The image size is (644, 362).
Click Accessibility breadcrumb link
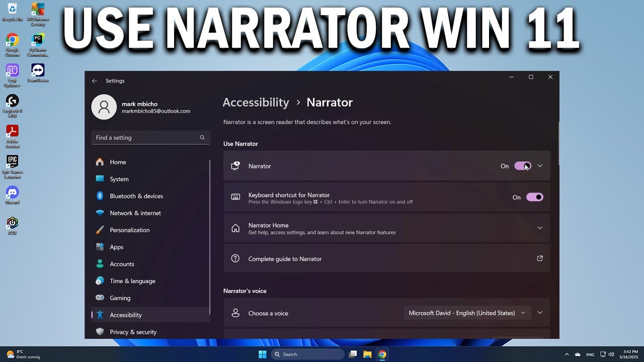pos(256,103)
